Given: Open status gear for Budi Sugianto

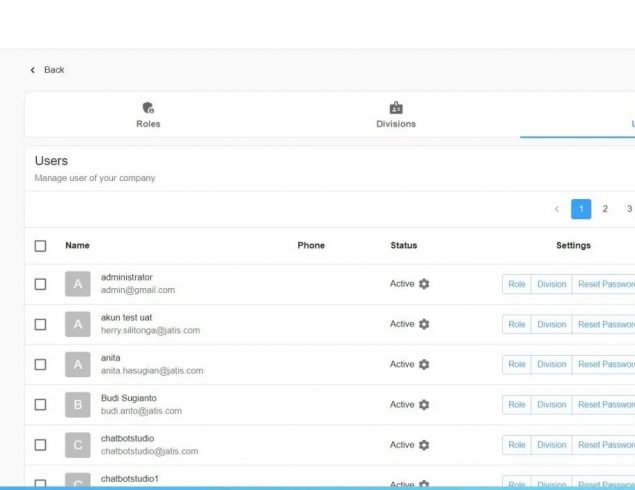Looking at the screenshot, I should [x=424, y=405].
